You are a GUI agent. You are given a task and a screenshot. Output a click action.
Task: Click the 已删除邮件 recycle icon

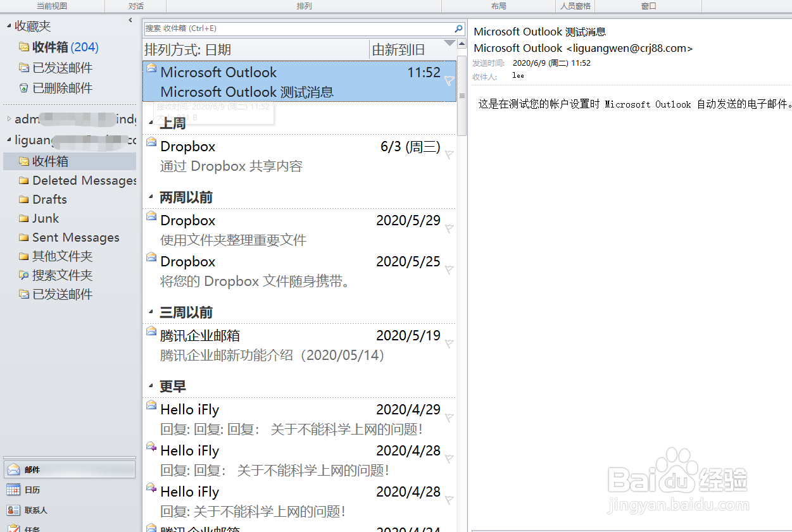24,88
